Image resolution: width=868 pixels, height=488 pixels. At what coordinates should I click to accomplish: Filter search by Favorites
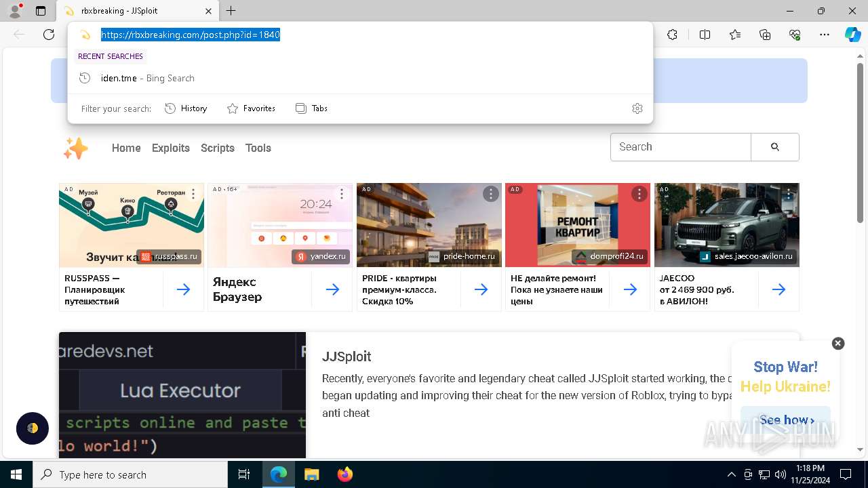point(251,108)
